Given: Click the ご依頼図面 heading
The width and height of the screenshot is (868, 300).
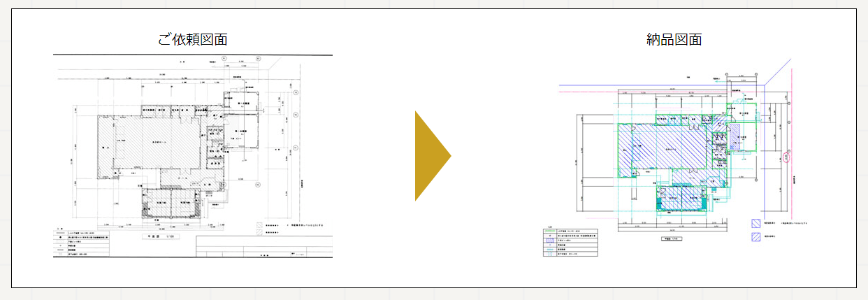Looking at the screenshot, I should tap(193, 40).
